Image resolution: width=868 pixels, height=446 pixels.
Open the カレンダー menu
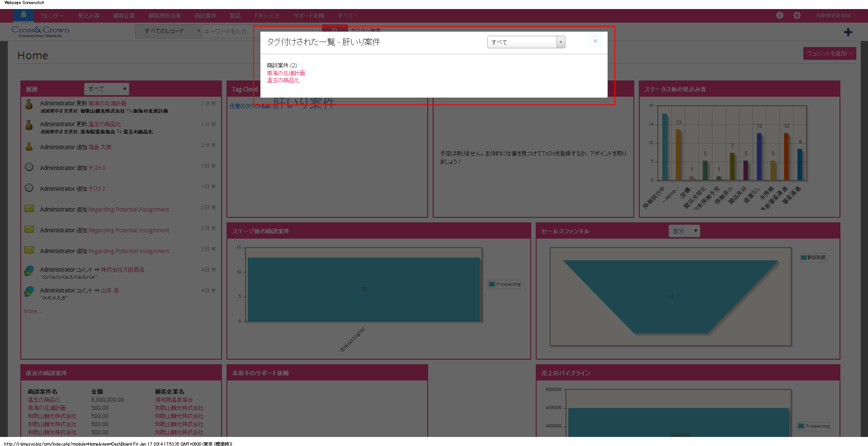52,16
